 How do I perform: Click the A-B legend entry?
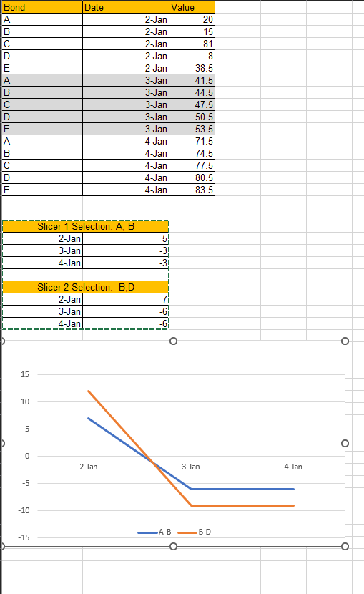pos(154,532)
